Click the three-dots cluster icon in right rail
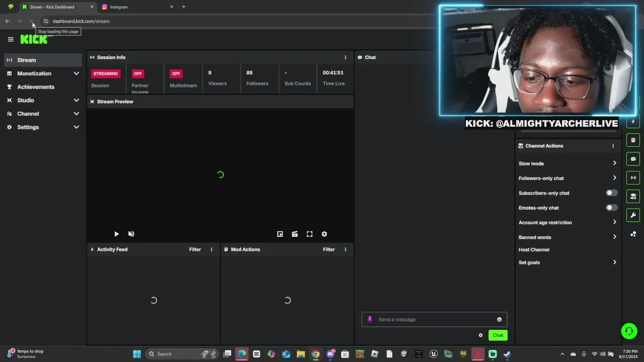644x362 pixels. (633, 234)
